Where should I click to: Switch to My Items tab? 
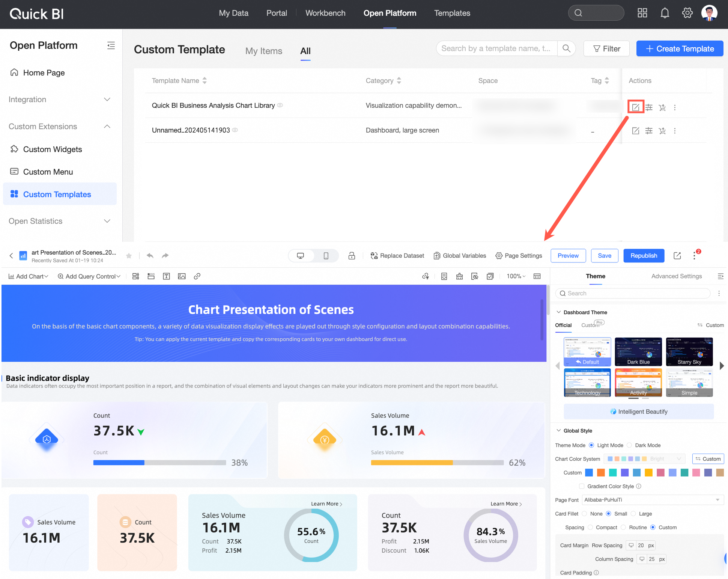click(x=263, y=51)
